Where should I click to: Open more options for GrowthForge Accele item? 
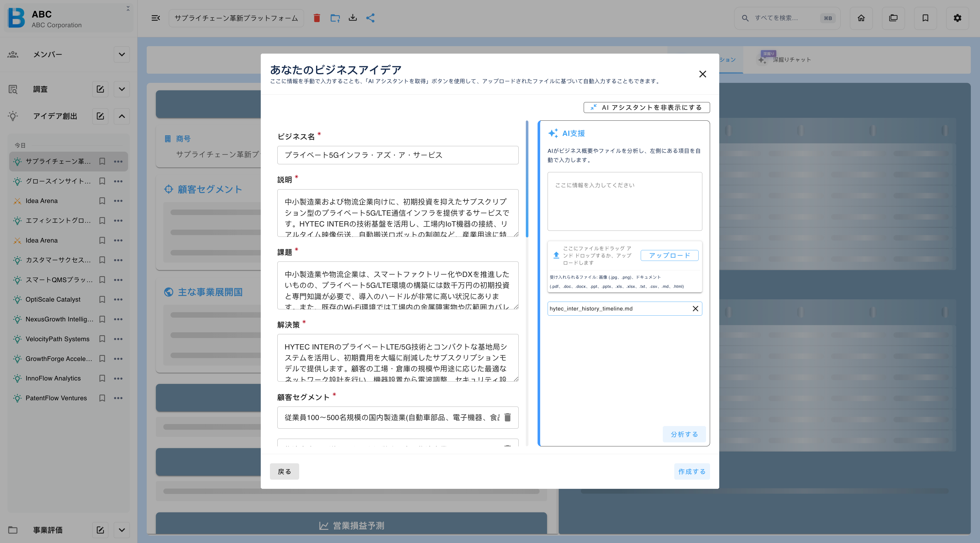point(118,358)
